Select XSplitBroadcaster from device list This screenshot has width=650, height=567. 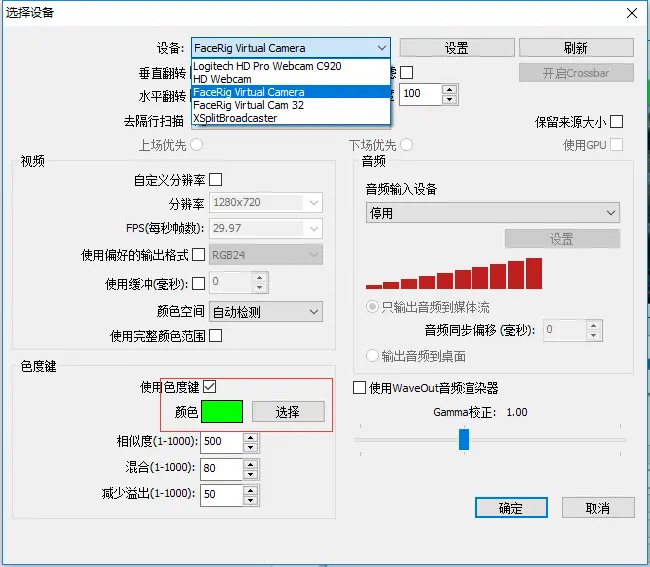tap(291, 118)
